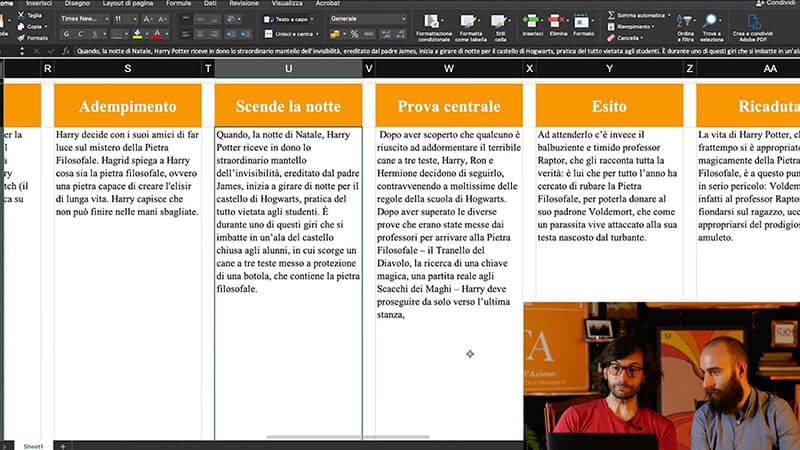Open the Layout di pagina tab
The height and width of the screenshot is (450, 800).
(x=128, y=3)
